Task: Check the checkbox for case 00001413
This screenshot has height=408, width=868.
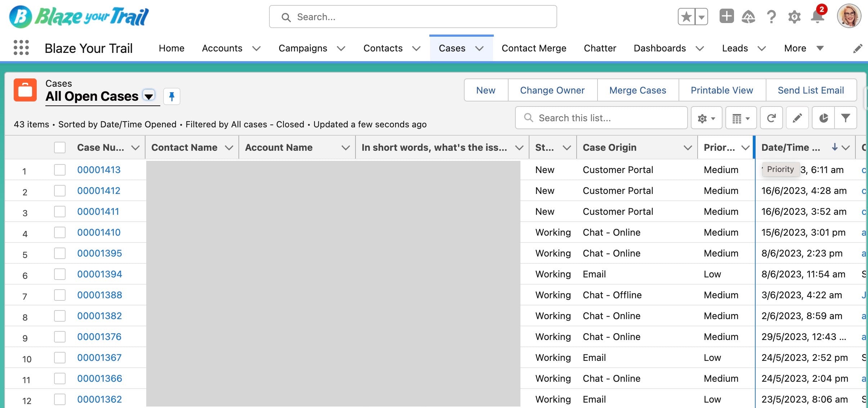Action: point(59,169)
